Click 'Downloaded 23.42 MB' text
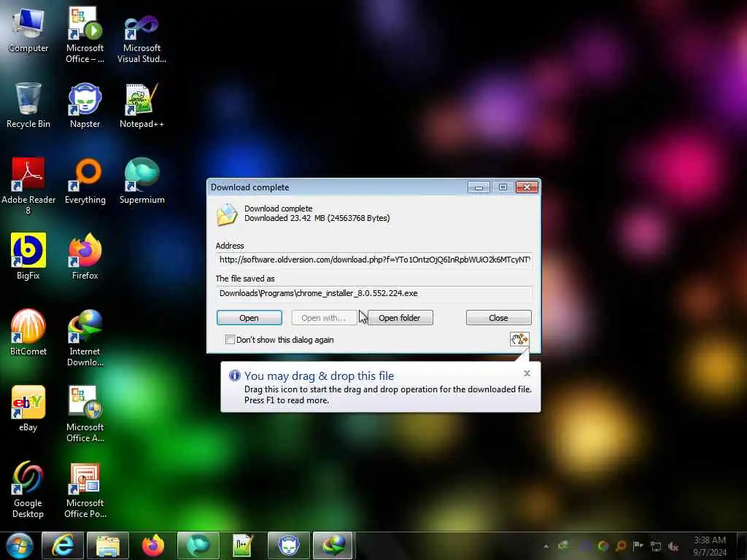Viewport: 747px width, 560px height. (317, 218)
